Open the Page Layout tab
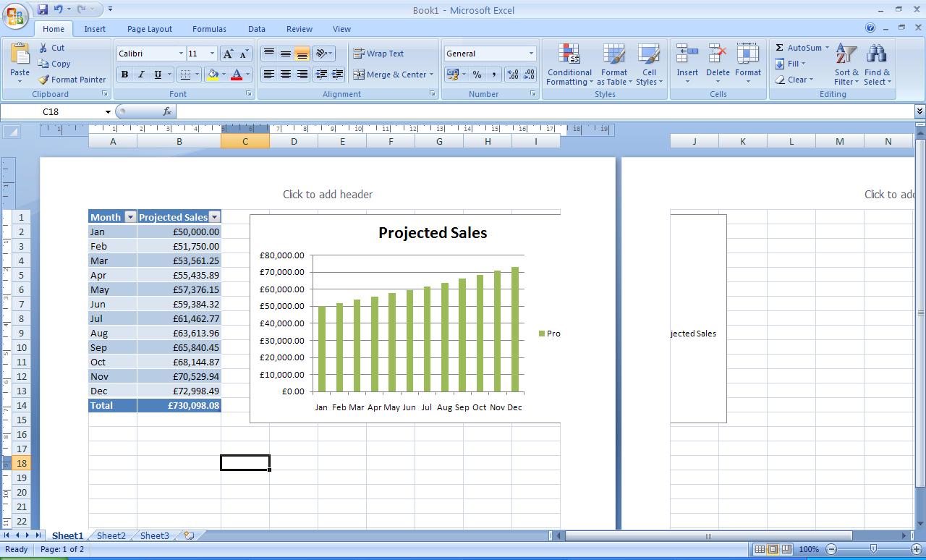This screenshot has width=926, height=560. [x=150, y=29]
